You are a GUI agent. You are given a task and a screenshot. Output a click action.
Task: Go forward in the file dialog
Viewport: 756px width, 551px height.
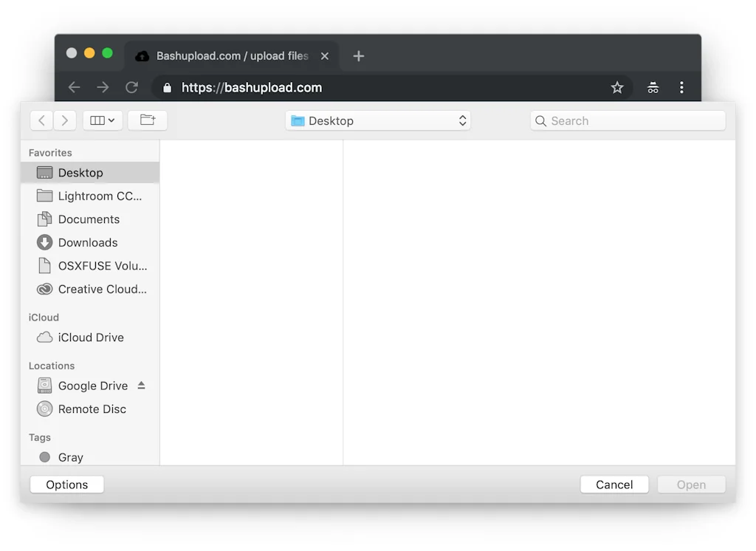click(x=65, y=120)
